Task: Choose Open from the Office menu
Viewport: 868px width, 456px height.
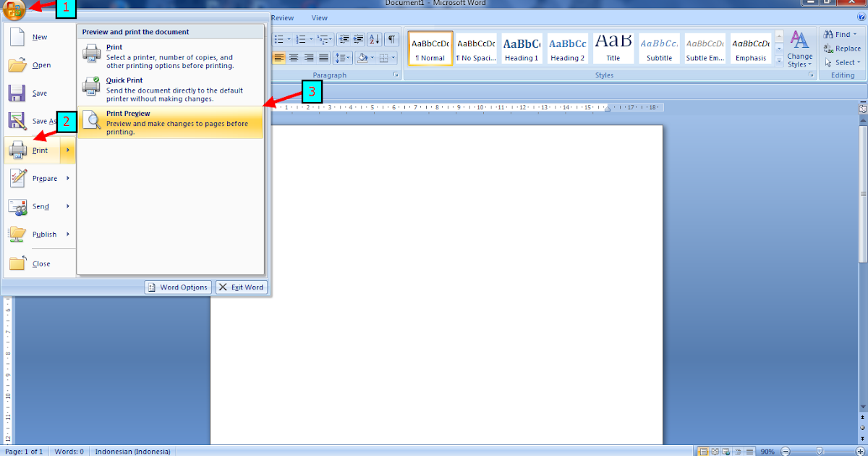Action: 39,65
